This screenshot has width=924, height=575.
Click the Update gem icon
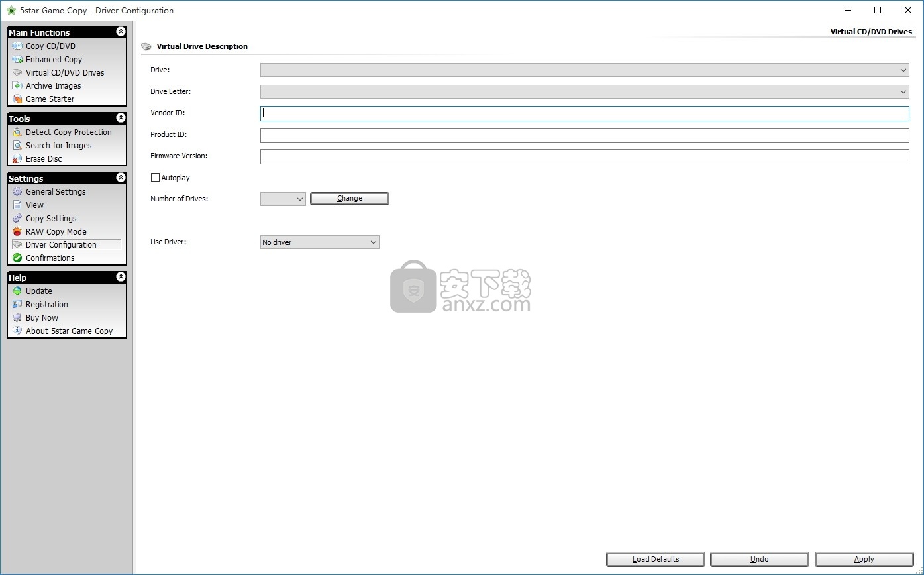point(17,291)
